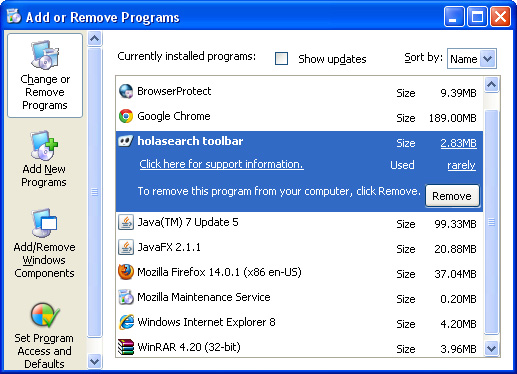Image resolution: width=517 pixels, height=374 pixels.
Task: Open 'Click here for support information' link
Action: pyautogui.click(x=221, y=164)
